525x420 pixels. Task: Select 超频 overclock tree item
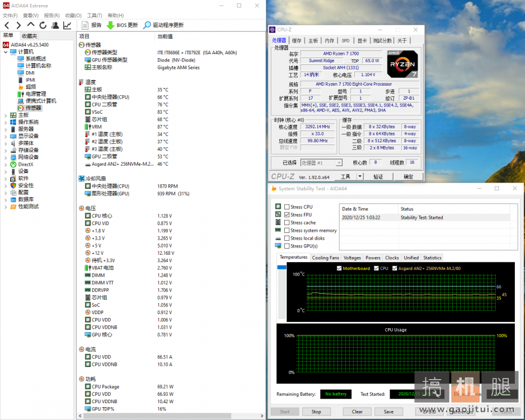pyautogui.click(x=31, y=87)
